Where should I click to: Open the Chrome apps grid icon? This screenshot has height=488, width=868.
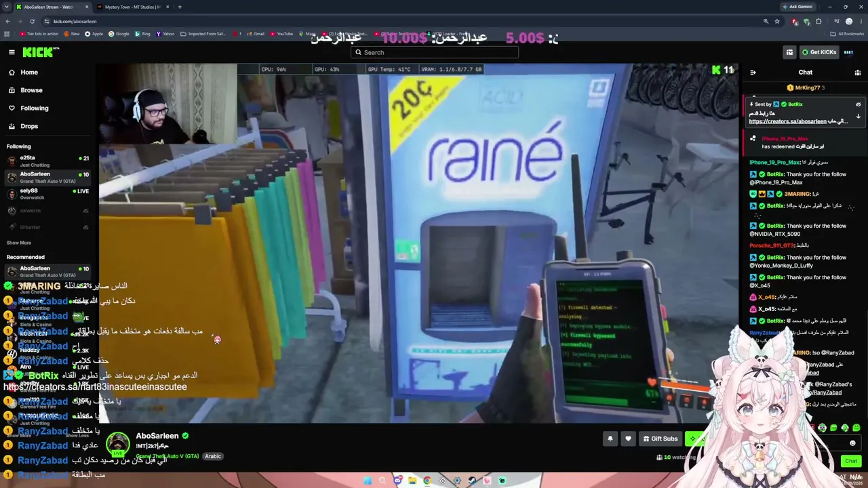pyautogui.click(x=7, y=34)
